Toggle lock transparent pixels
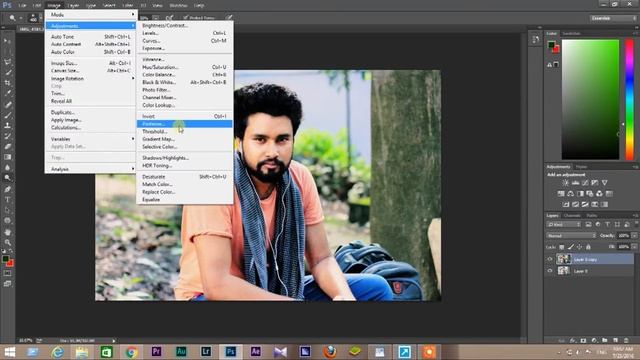Viewport: 640px width, 360px height. tap(562, 247)
